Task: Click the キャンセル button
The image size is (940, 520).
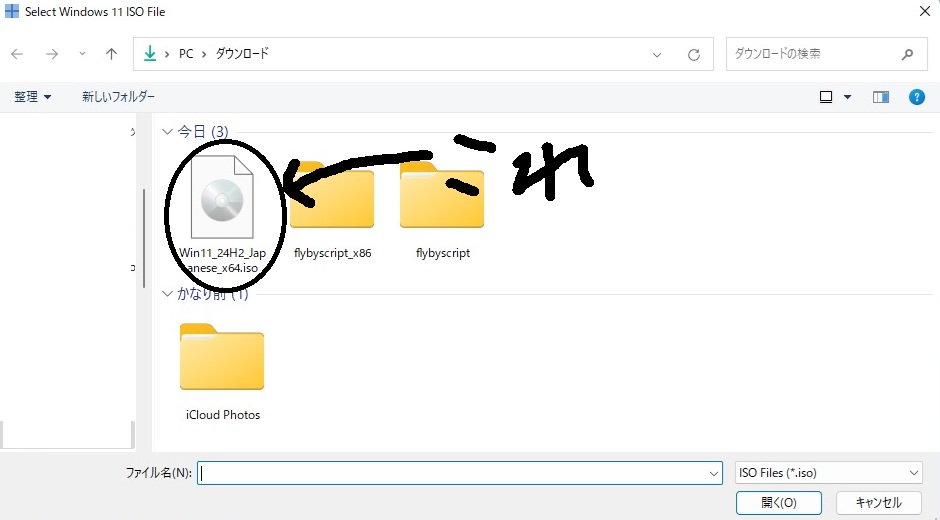Action: [x=879, y=502]
